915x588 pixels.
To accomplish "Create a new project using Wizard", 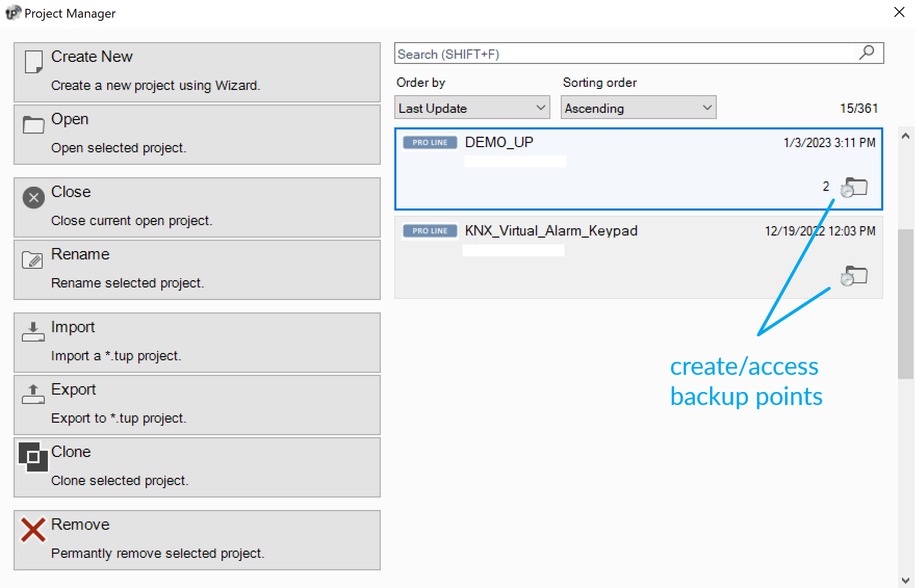I will [x=197, y=72].
